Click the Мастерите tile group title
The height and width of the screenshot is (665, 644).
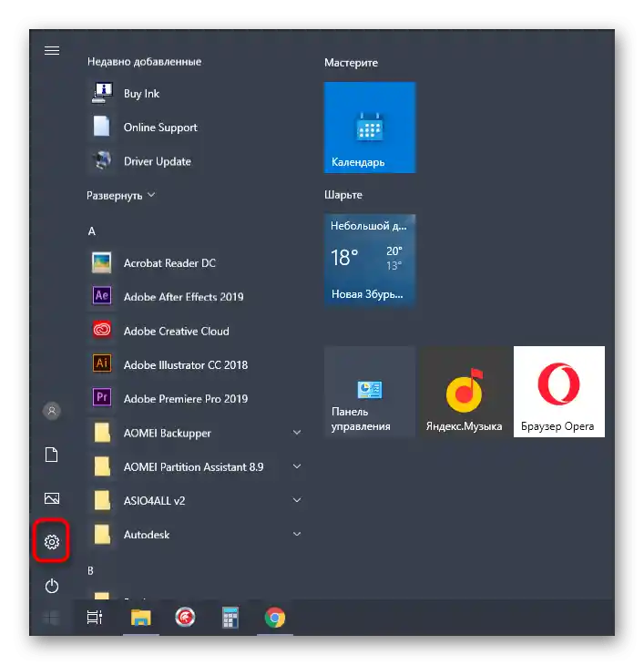coord(351,63)
